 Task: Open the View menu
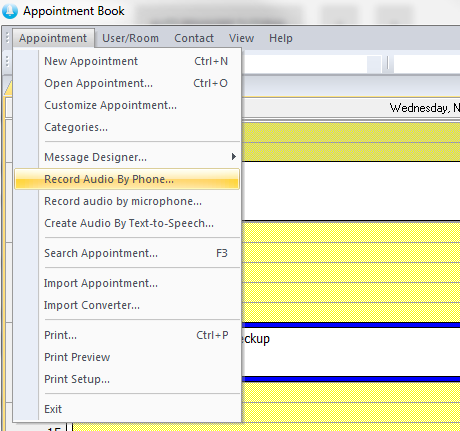pos(241,38)
